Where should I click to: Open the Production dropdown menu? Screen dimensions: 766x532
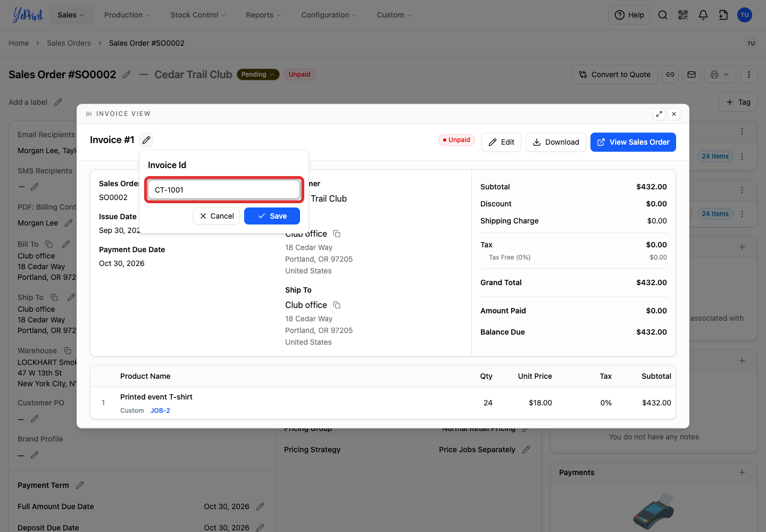(127, 15)
